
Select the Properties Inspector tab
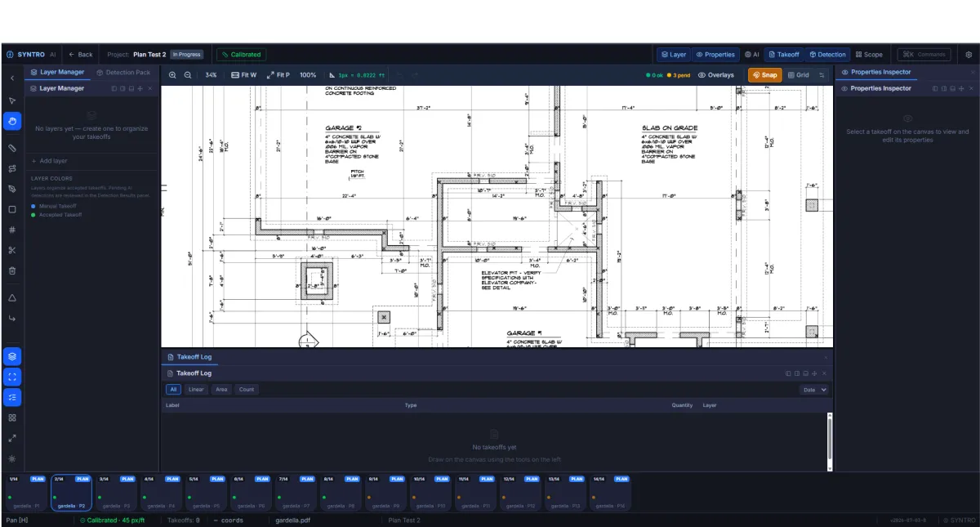pyautogui.click(x=876, y=72)
